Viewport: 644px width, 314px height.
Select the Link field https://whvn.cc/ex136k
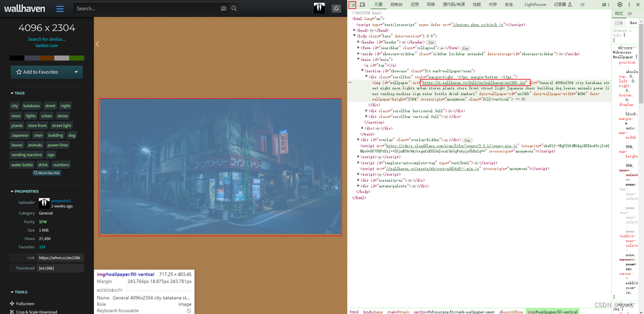pos(60,258)
